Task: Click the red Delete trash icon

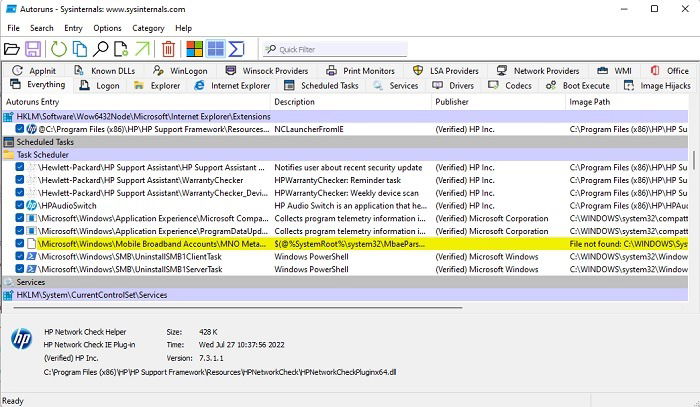Action: tap(168, 49)
